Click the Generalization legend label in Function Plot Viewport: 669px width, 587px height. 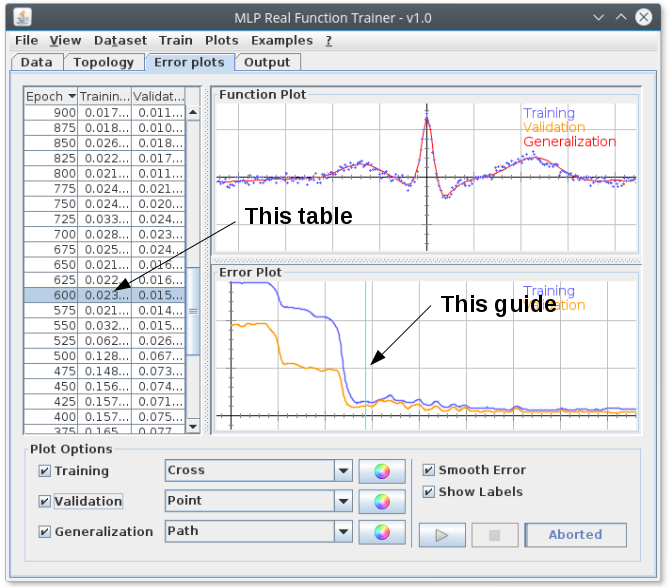(x=570, y=141)
